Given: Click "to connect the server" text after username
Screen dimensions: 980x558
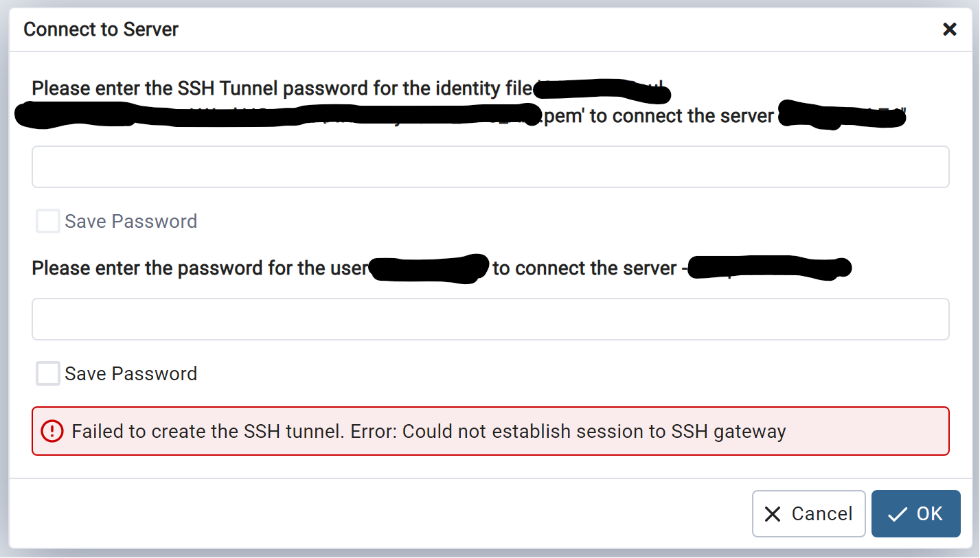Looking at the screenshot, I should click(584, 268).
